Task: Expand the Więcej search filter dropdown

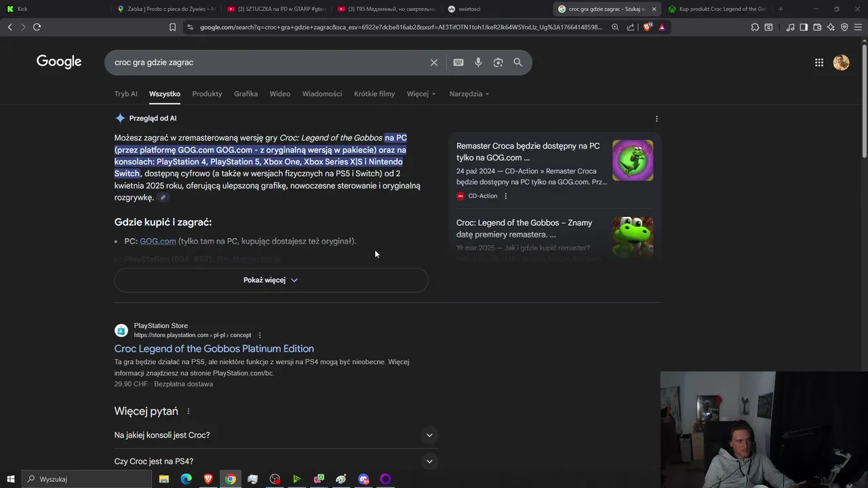Action: (x=421, y=94)
